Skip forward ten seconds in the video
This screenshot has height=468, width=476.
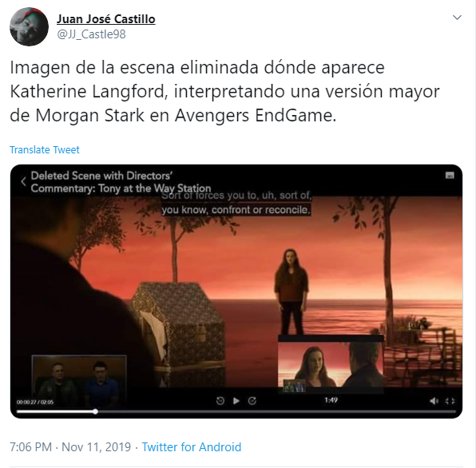(252, 401)
